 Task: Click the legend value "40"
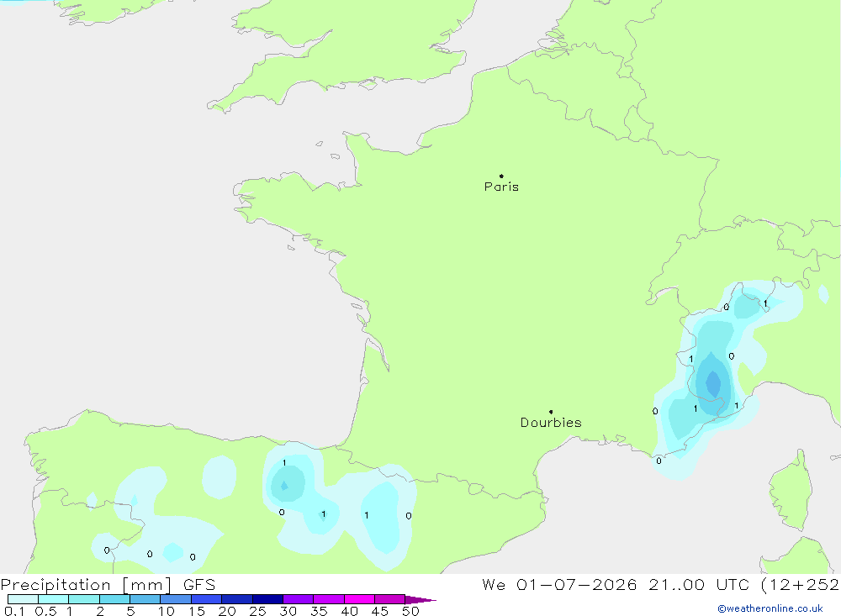(x=350, y=611)
